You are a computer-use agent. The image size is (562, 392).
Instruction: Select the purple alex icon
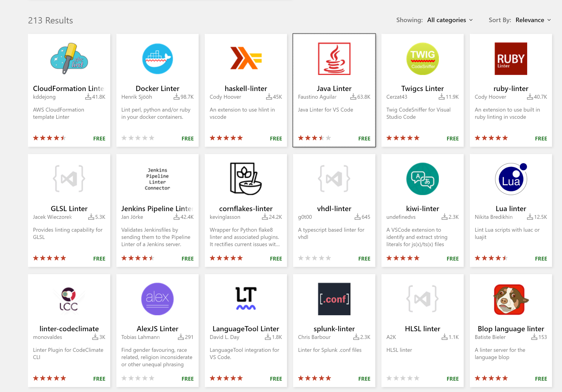[x=158, y=299]
